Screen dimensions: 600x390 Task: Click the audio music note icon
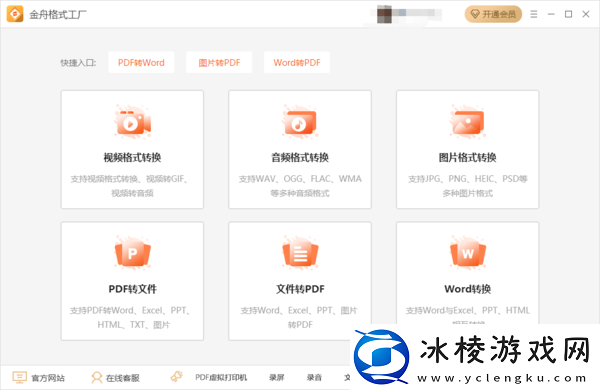coord(300,122)
